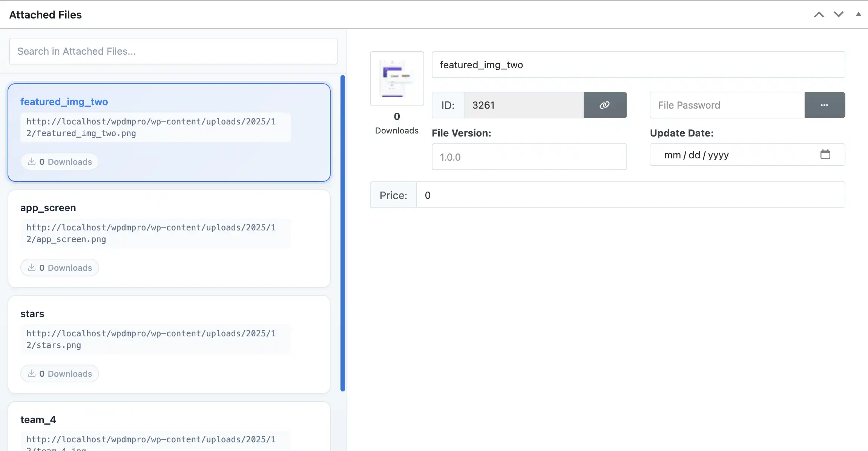Image resolution: width=868 pixels, height=451 pixels.
Task: Click the 0 Downloads count under thumbnail
Action: tap(397, 123)
